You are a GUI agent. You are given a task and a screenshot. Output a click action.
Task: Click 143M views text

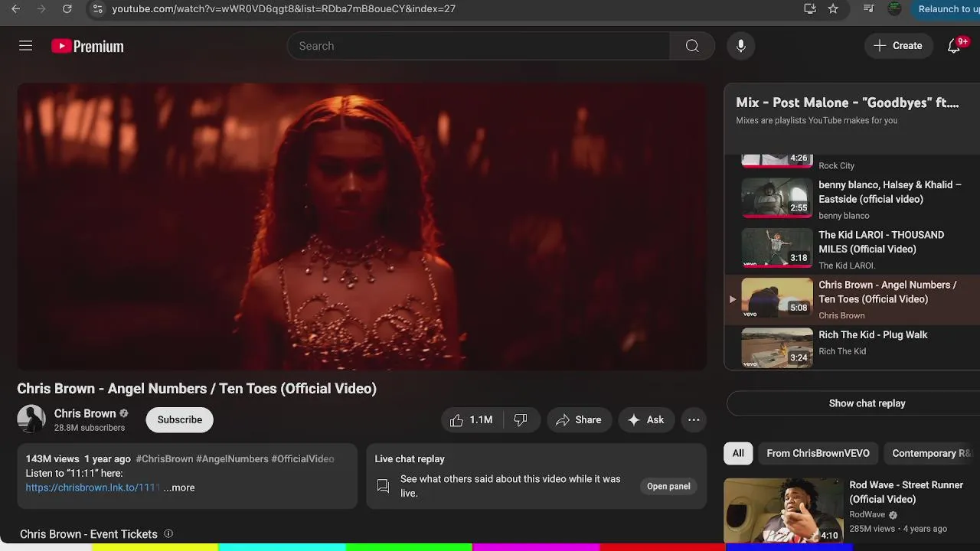point(52,459)
